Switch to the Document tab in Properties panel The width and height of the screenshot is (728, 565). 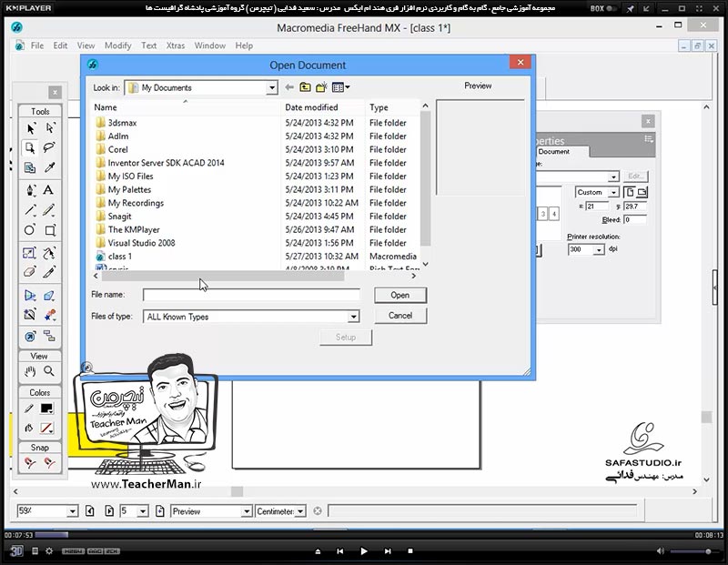(x=561, y=152)
